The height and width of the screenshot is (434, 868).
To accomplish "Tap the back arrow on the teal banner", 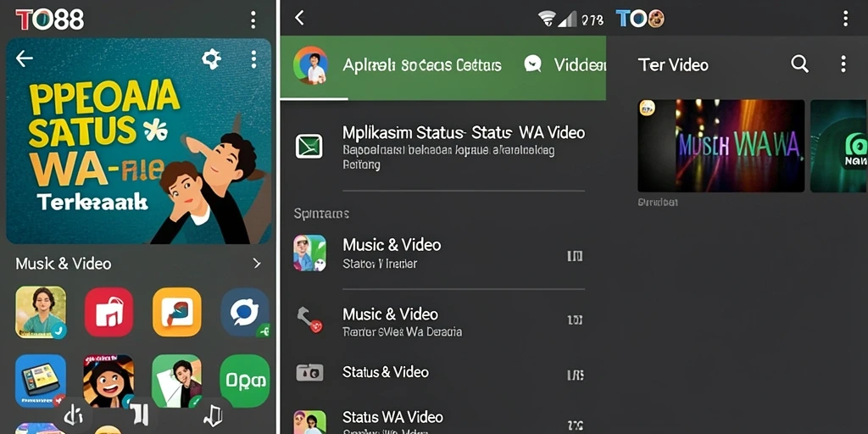I will coord(25,58).
